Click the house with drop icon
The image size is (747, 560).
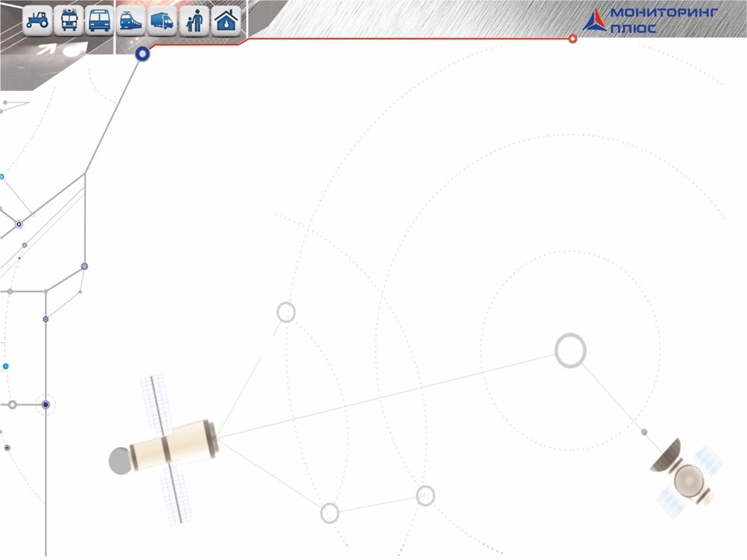226,20
